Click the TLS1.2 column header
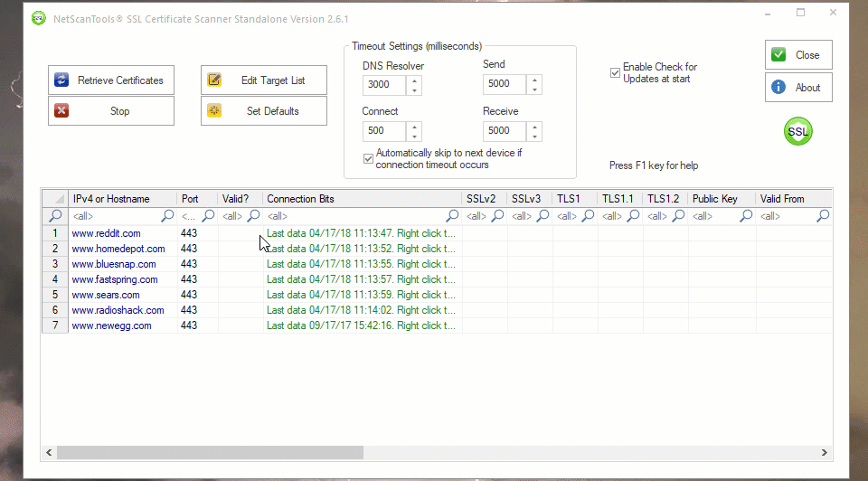The height and width of the screenshot is (481, 868). click(x=665, y=199)
